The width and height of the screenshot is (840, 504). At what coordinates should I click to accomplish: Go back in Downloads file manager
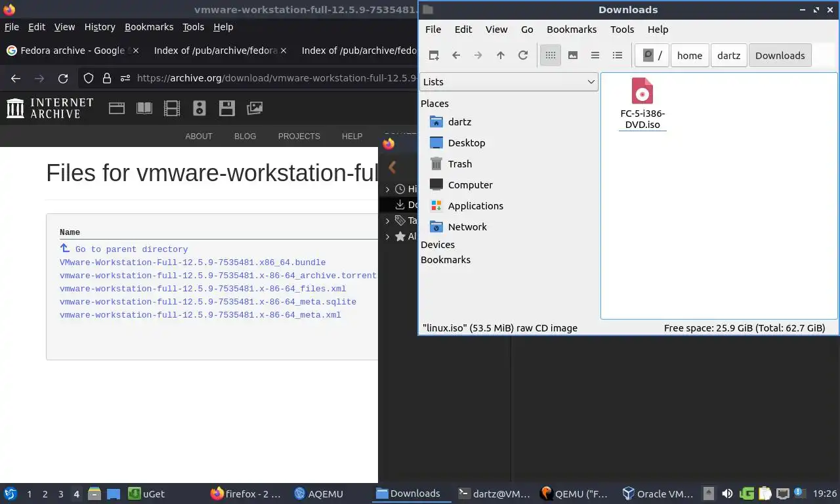(456, 56)
